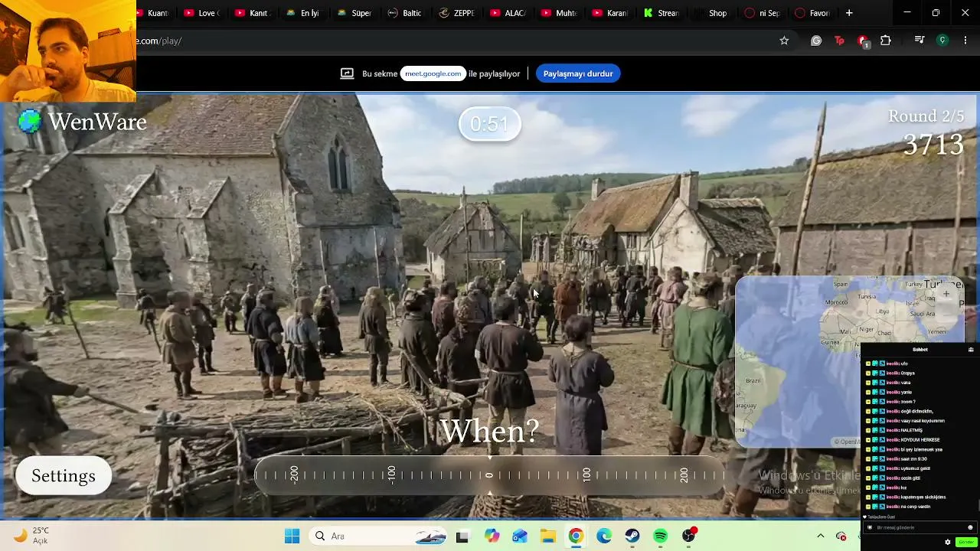Open Copilot from the taskbar
The width and height of the screenshot is (980, 551).
pos(492,536)
